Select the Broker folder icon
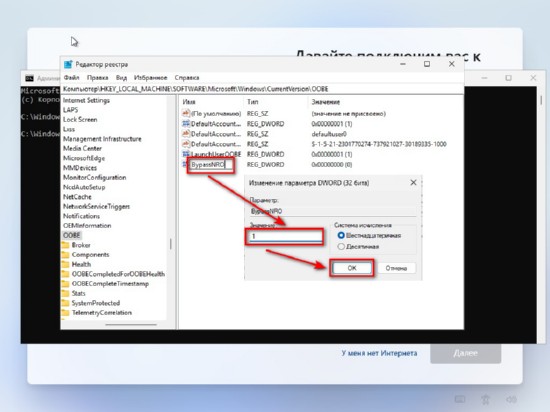Screen dimensions: 550x412 pyautogui.click(x=66, y=245)
